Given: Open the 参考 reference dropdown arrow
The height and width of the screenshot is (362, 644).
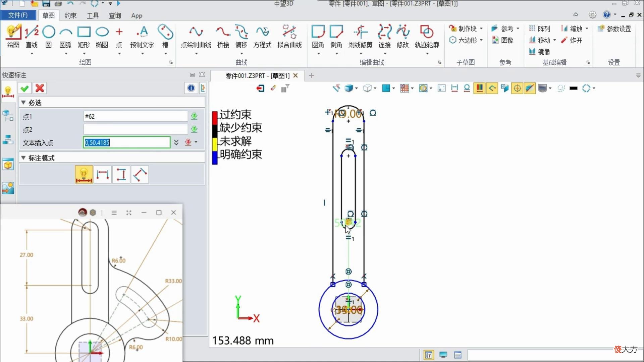Looking at the screenshot, I should [518, 28].
